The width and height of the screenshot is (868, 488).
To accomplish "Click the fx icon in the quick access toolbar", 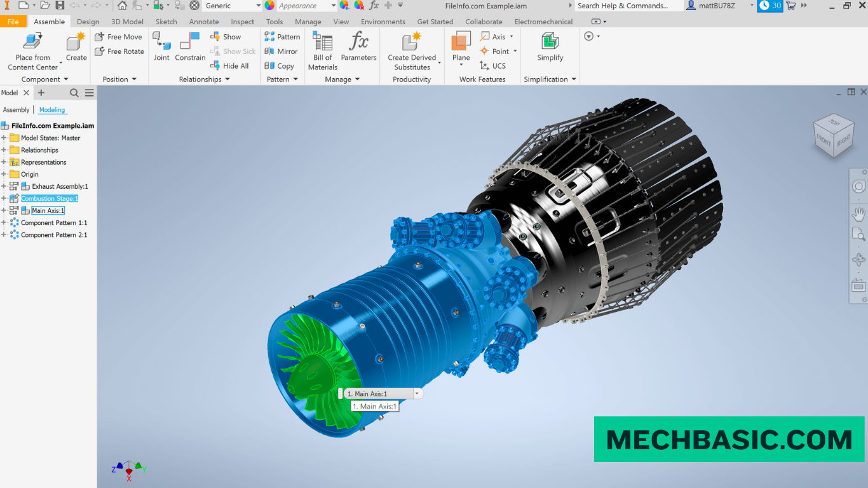I will pyautogui.click(x=374, y=6).
